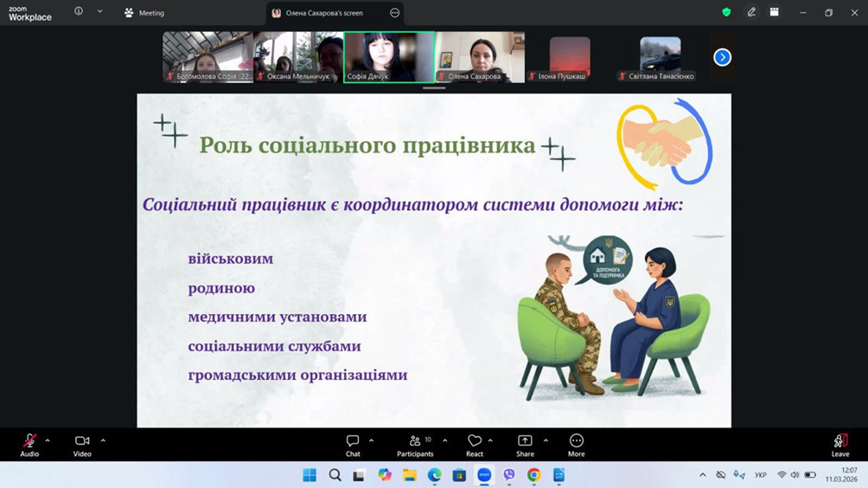Click the annotate pencil icon
This screenshot has width=868, height=488.
(751, 13)
